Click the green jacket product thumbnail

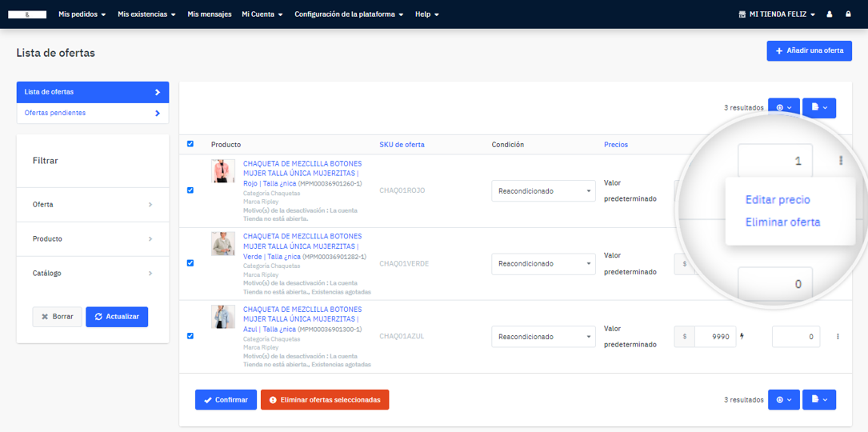tap(223, 244)
